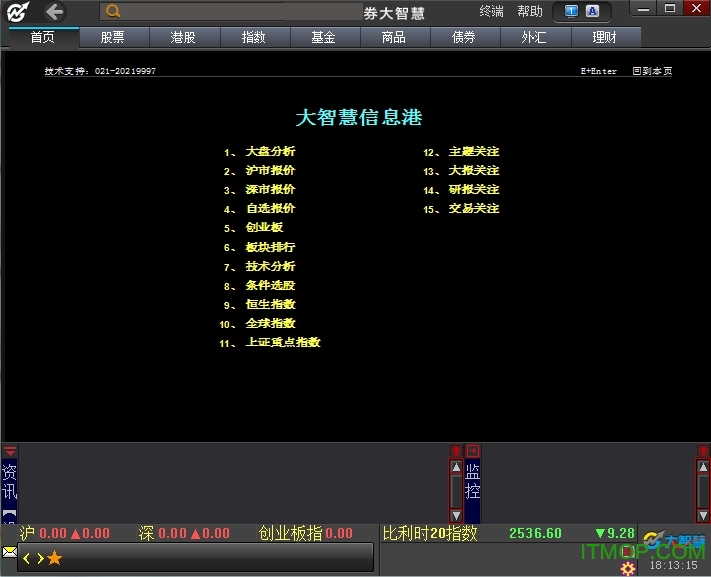Open the 恒生指数 link
This screenshot has height=577, width=711.
click(270, 304)
